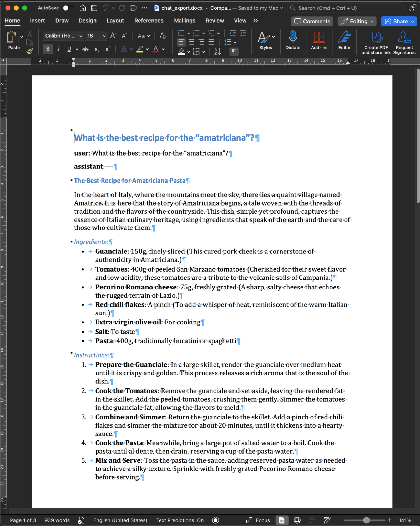
Task: Click Create PDF and share link
Action: point(376,43)
